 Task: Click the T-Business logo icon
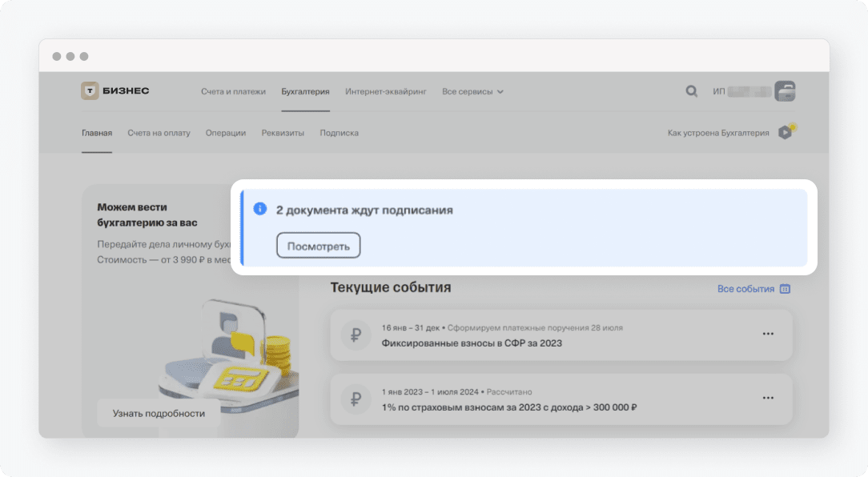point(90,91)
